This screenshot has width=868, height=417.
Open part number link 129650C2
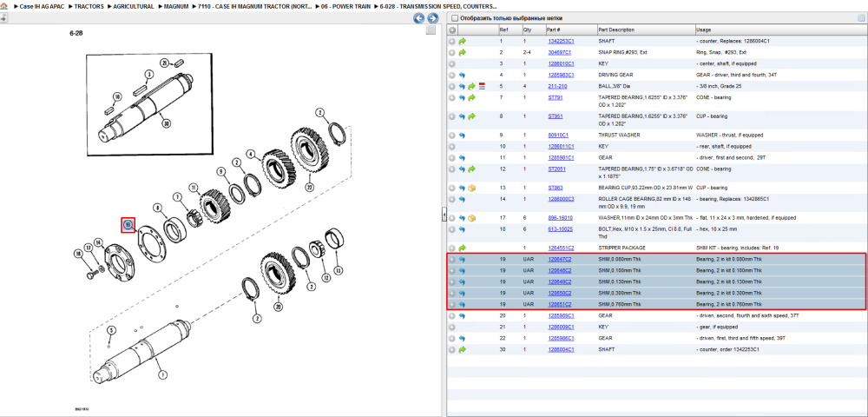(x=559, y=293)
